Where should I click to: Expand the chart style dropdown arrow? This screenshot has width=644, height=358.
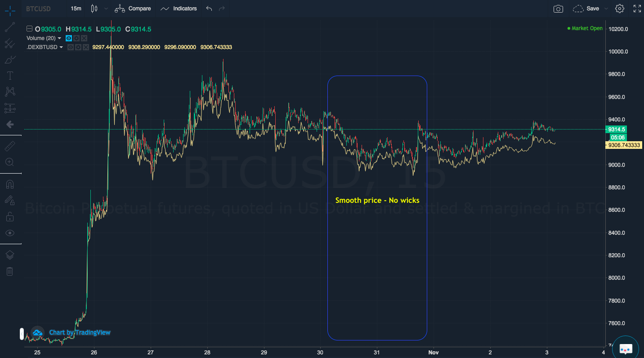(x=106, y=9)
